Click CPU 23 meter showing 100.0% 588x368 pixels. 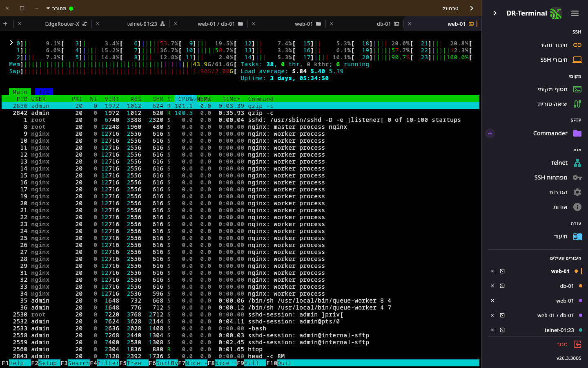(446, 57)
